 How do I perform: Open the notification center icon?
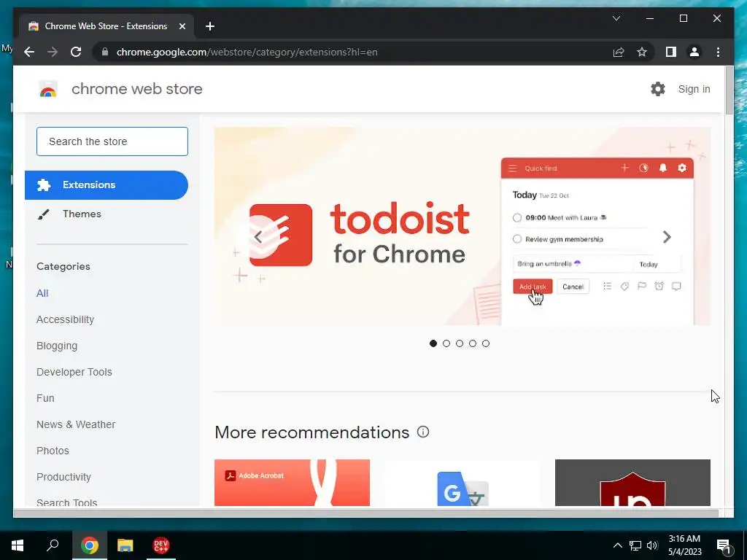point(724,546)
